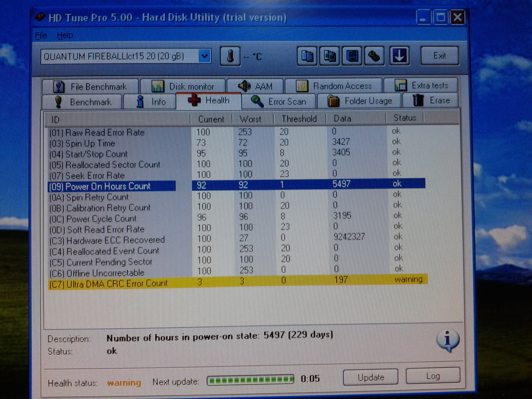Select the (05) Reallocated Sector Count row
Viewport: 532px width, 399px height.
(237, 164)
